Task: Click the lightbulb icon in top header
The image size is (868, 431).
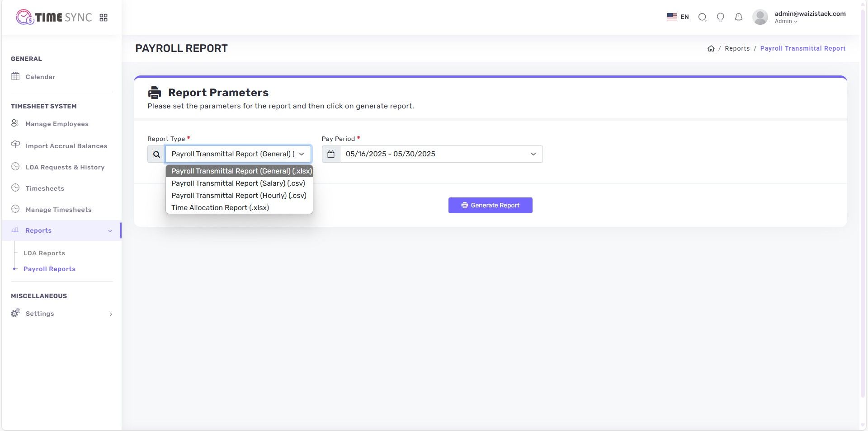Action: pos(721,17)
